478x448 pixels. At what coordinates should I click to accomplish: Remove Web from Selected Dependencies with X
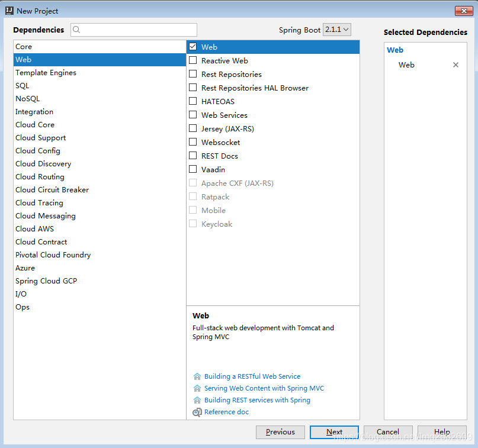(455, 65)
